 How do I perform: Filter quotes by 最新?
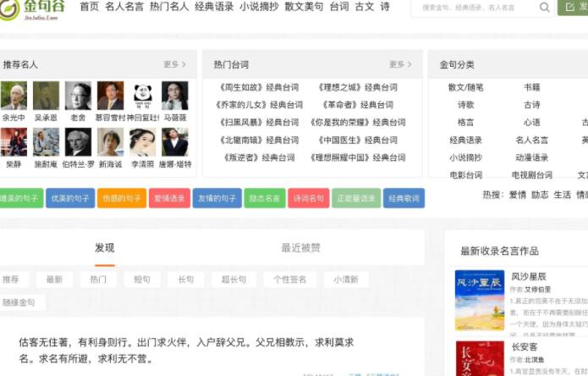click(x=54, y=279)
